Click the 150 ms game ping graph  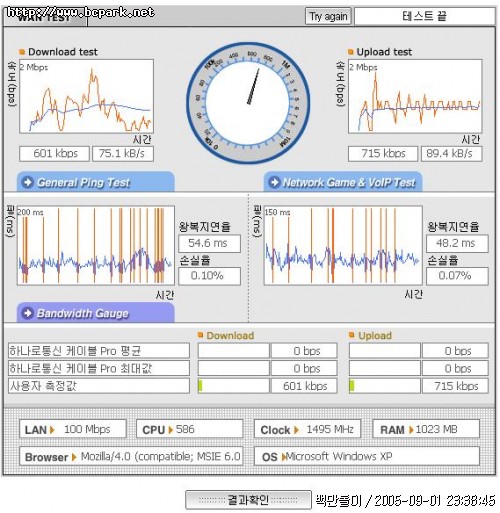coord(343,245)
